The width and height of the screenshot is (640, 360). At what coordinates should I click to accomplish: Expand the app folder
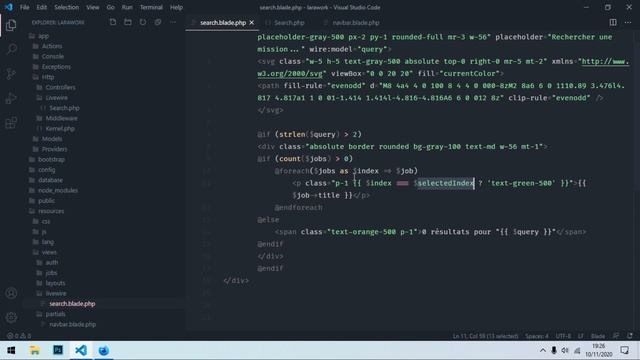pyautogui.click(x=44, y=36)
